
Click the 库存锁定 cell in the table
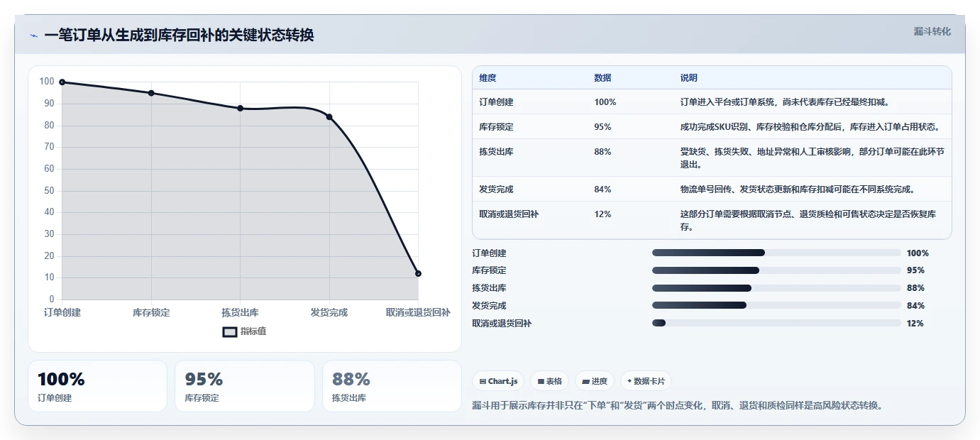496,127
